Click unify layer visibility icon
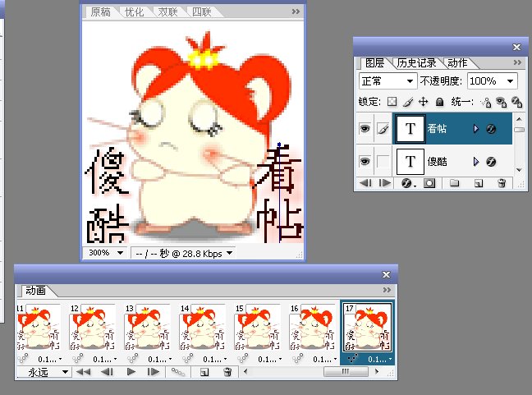This screenshot has height=395, width=532. [501, 102]
